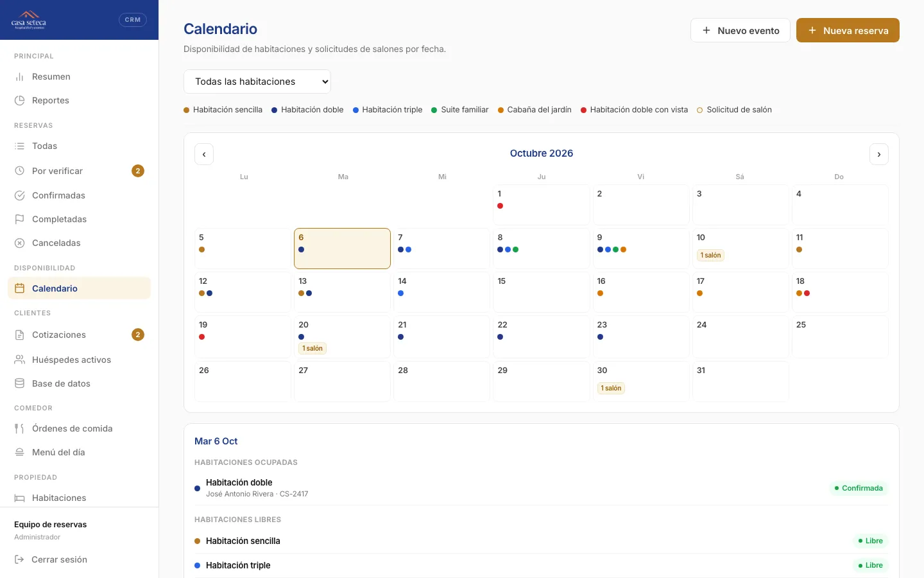The height and width of the screenshot is (578, 924).
Task: Select October 9 in the calendar
Action: coord(641,249)
